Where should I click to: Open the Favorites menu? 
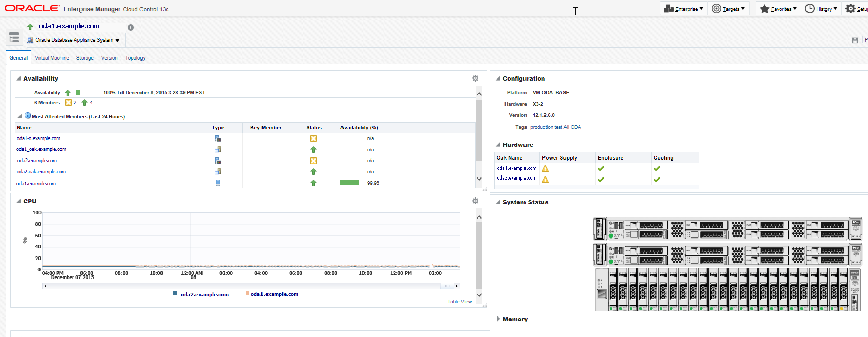[778, 9]
